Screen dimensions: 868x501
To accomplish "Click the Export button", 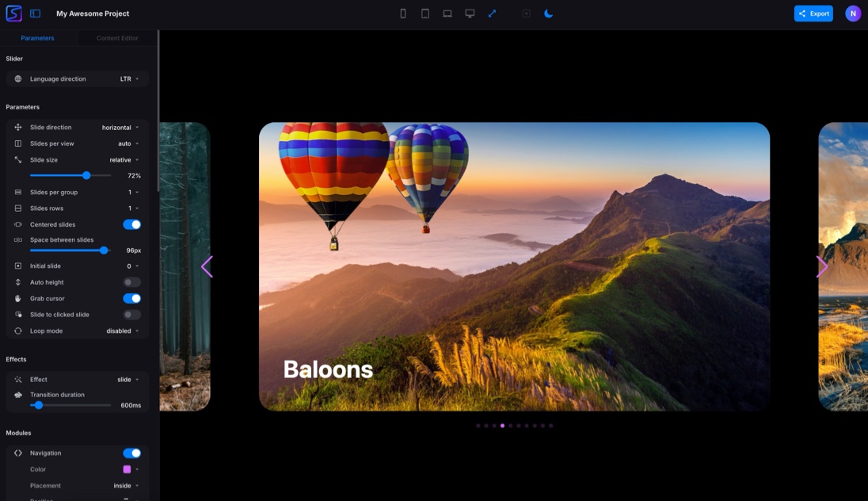I will 813,13.
